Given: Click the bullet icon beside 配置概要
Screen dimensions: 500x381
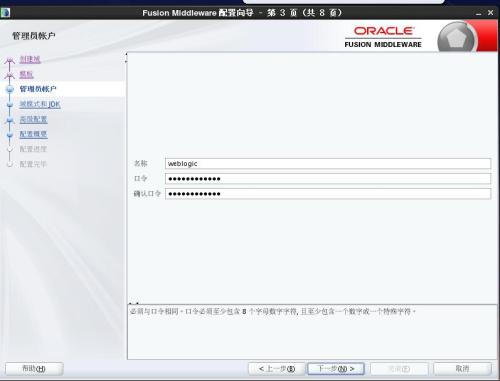Looking at the screenshot, I should click(x=10, y=135).
